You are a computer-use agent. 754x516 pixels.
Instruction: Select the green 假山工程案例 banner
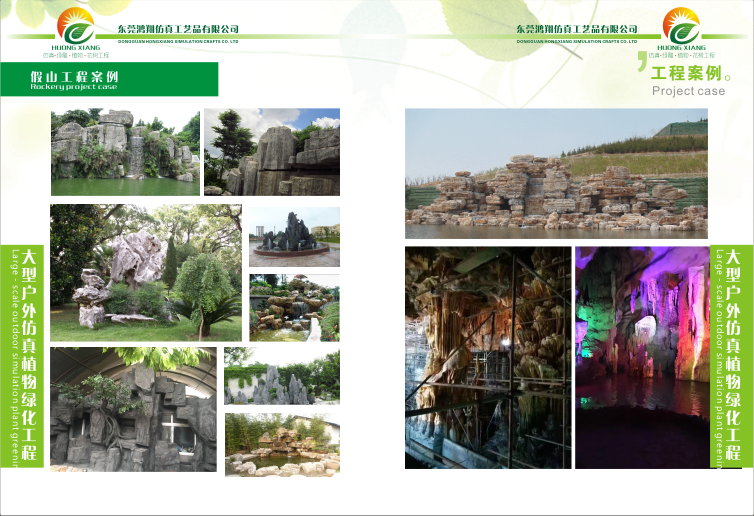tap(110, 79)
